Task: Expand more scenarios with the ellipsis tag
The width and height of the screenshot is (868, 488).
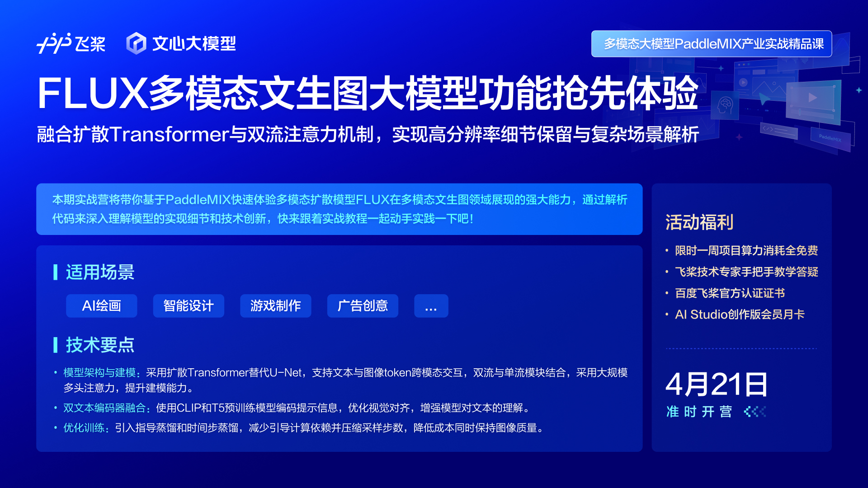Action: (x=431, y=306)
